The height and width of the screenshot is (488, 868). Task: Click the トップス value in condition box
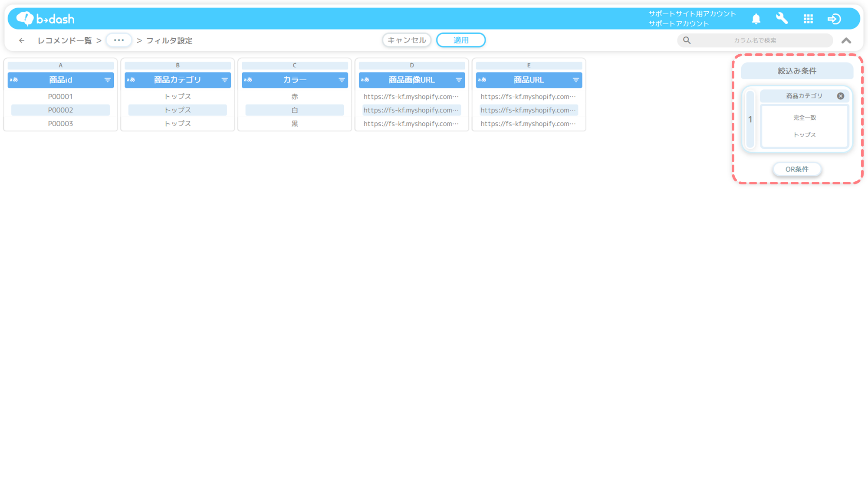tap(805, 135)
